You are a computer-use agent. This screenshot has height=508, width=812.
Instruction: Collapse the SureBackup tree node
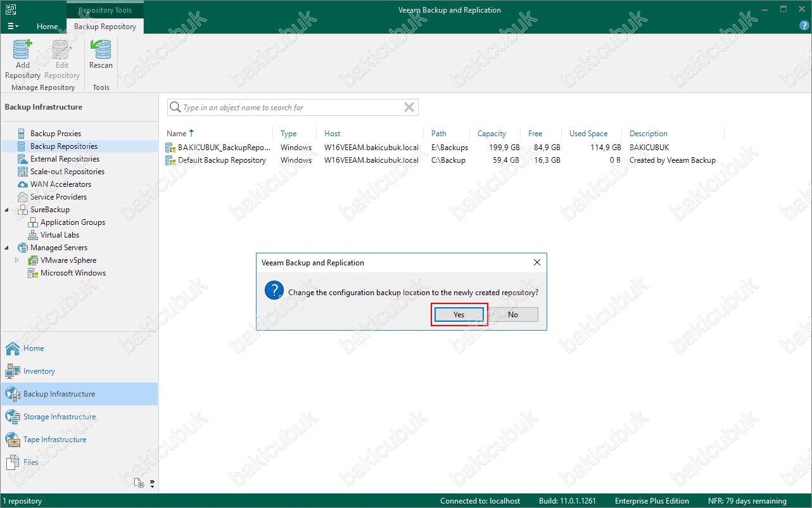pos(6,210)
